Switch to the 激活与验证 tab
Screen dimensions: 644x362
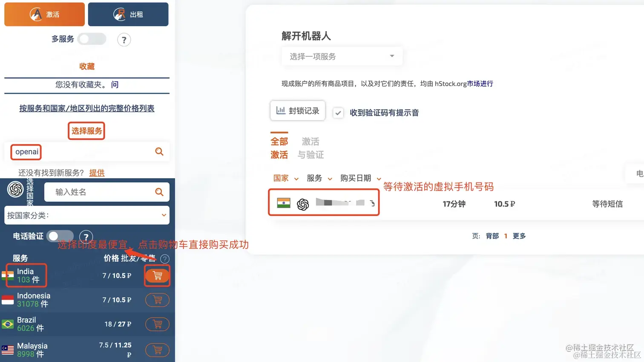(310, 148)
